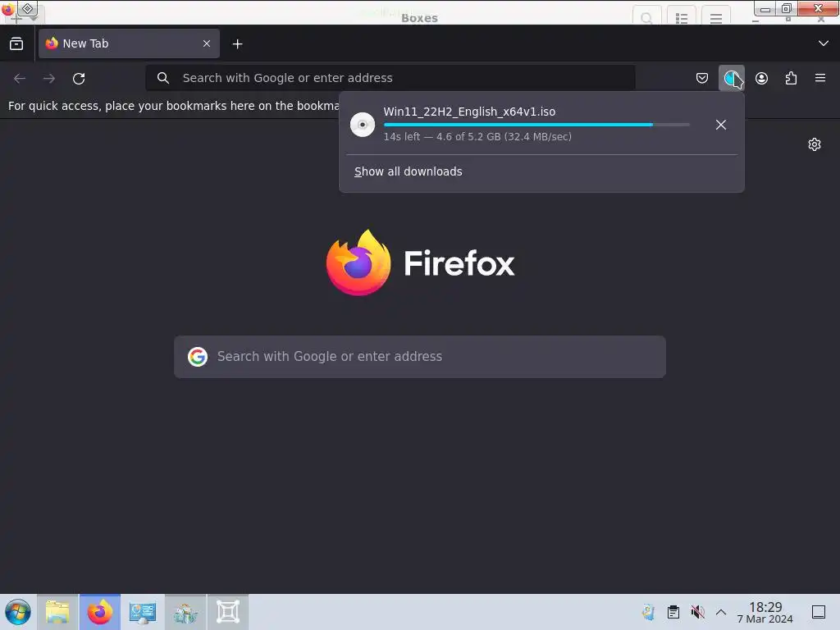840x630 pixels.
Task: Open the Extensions puzzle icon
Action: point(791,78)
